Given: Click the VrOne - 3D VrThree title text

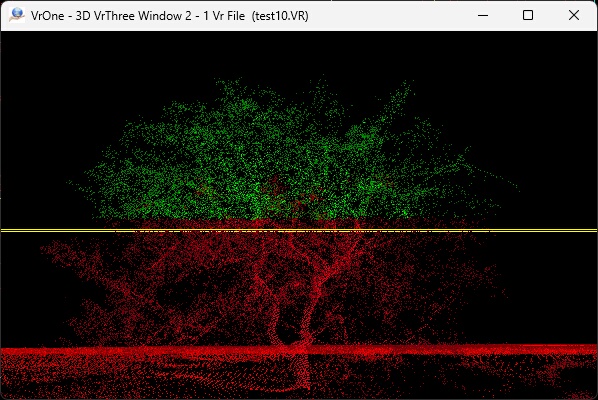Looking at the screenshot, I should [111, 16].
